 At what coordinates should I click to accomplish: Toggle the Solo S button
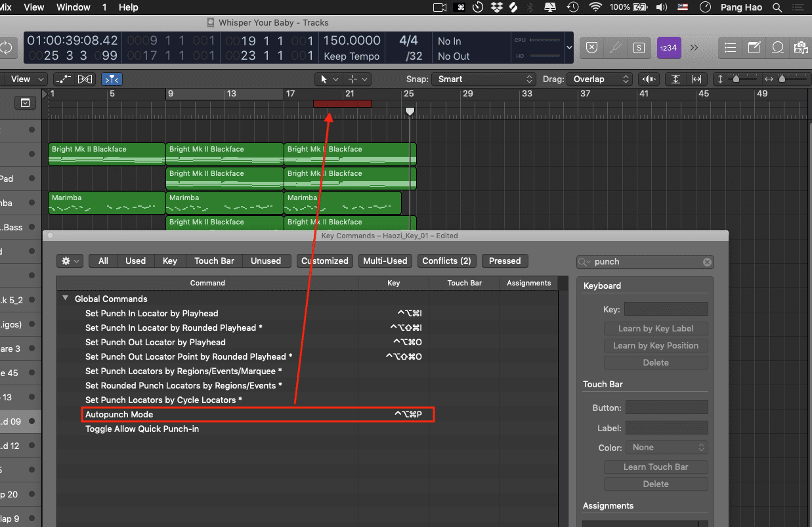[x=639, y=47]
